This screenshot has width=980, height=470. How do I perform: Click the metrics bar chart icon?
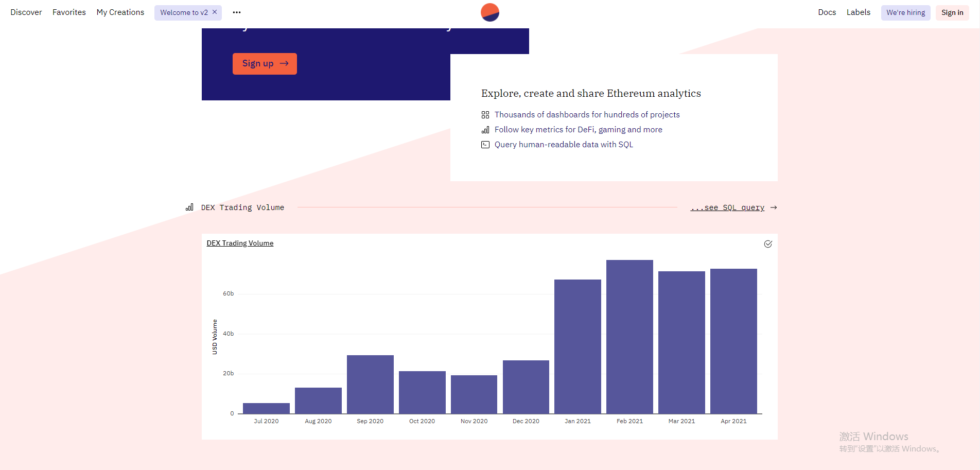tap(485, 130)
